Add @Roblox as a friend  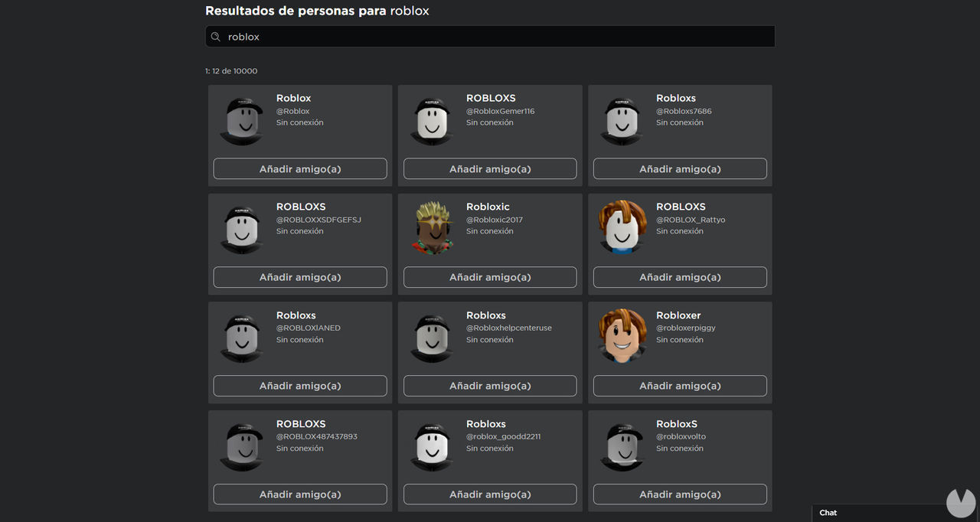click(300, 168)
